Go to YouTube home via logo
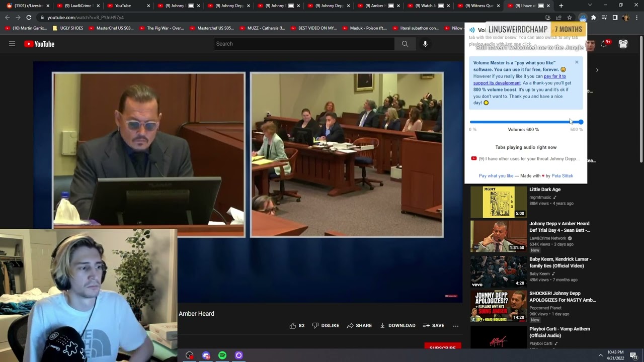The width and height of the screenshot is (644, 362). click(39, 44)
